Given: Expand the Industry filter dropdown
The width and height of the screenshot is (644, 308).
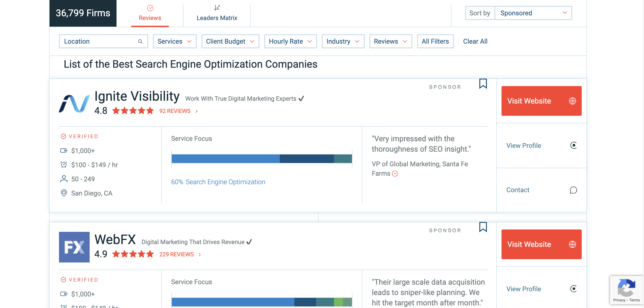Looking at the screenshot, I should [343, 41].
